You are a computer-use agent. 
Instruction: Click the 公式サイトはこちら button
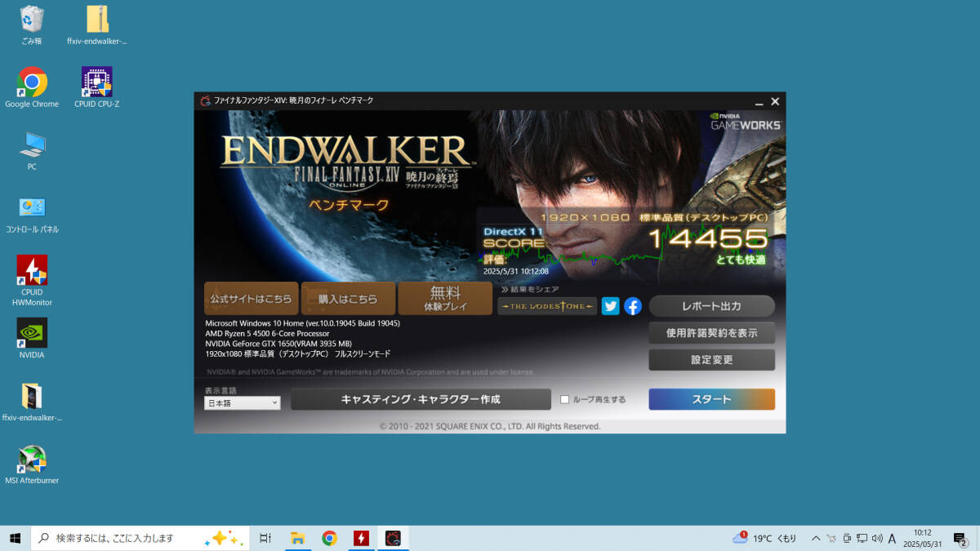251,299
